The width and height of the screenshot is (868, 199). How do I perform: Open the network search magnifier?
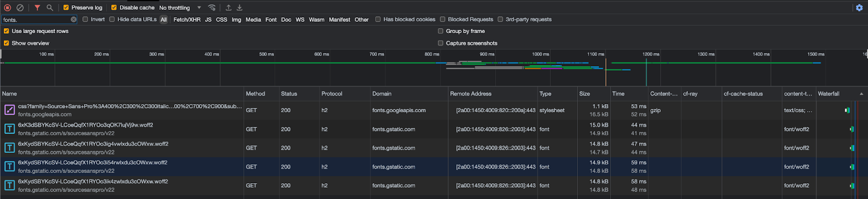click(x=49, y=8)
